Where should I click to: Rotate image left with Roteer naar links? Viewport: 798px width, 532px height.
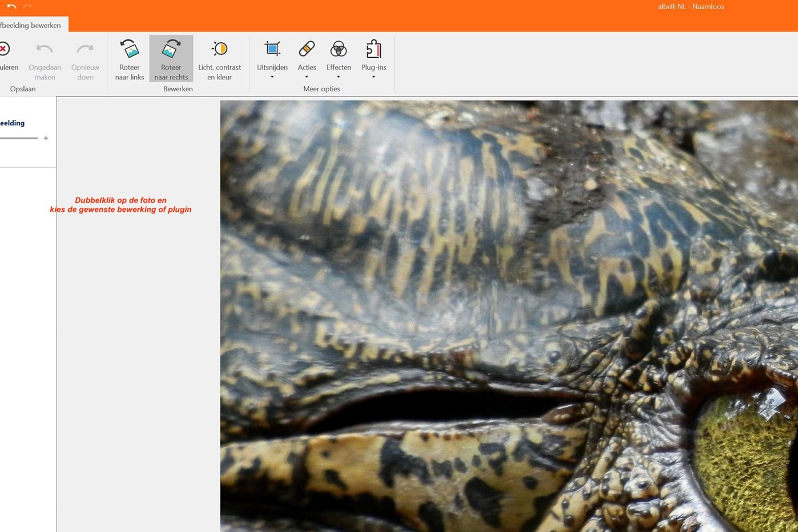coord(130,50)
